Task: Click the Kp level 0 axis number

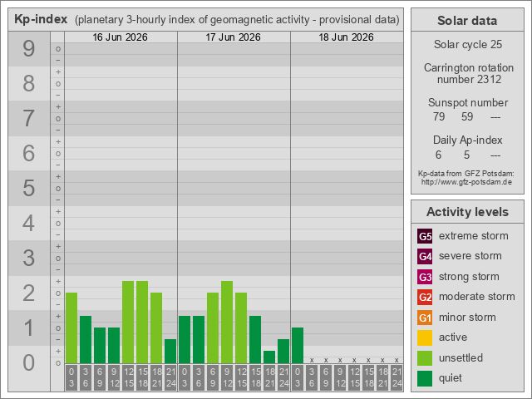Action: (29, 362)
